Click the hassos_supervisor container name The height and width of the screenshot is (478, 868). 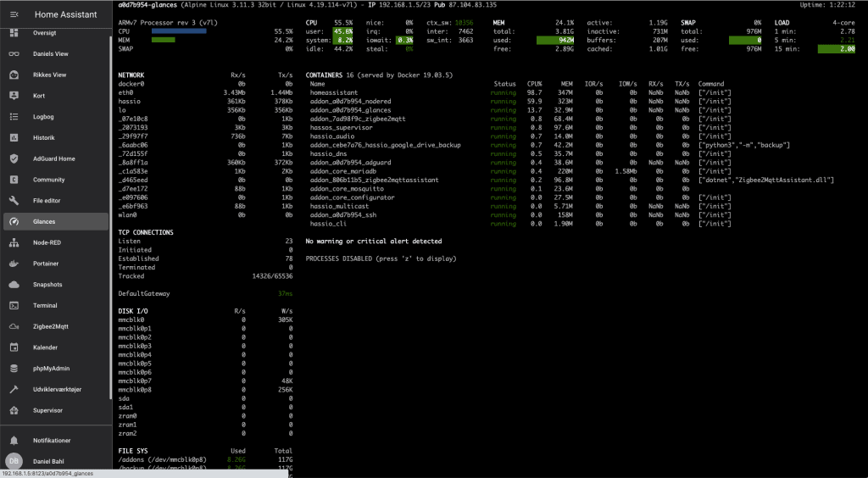[341, 128]
